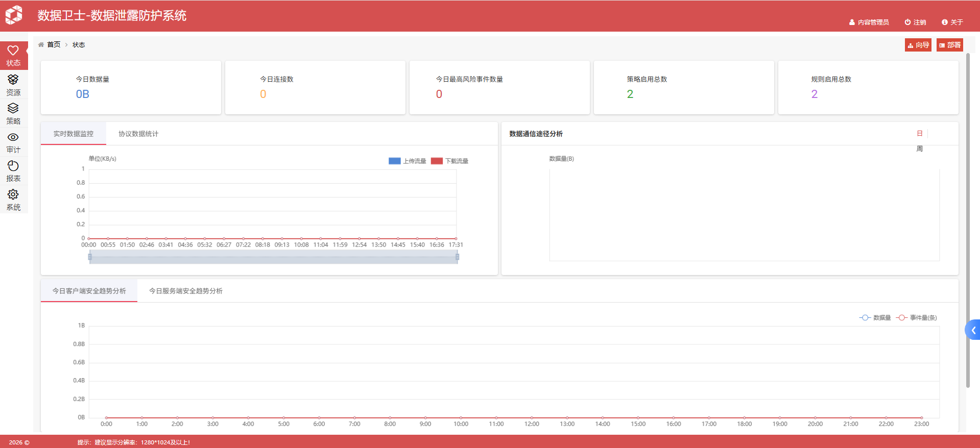Switch to 今日服务端安全趋势分析 tab
Viewport: 980px width, 448px height.
[185, 291]
